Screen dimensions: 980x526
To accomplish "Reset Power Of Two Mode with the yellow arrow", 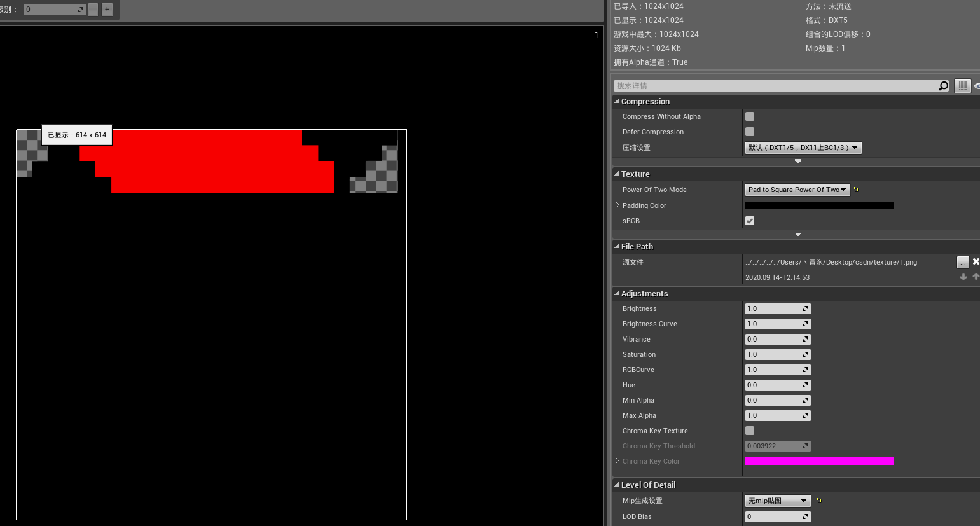I will pos(856,189).
